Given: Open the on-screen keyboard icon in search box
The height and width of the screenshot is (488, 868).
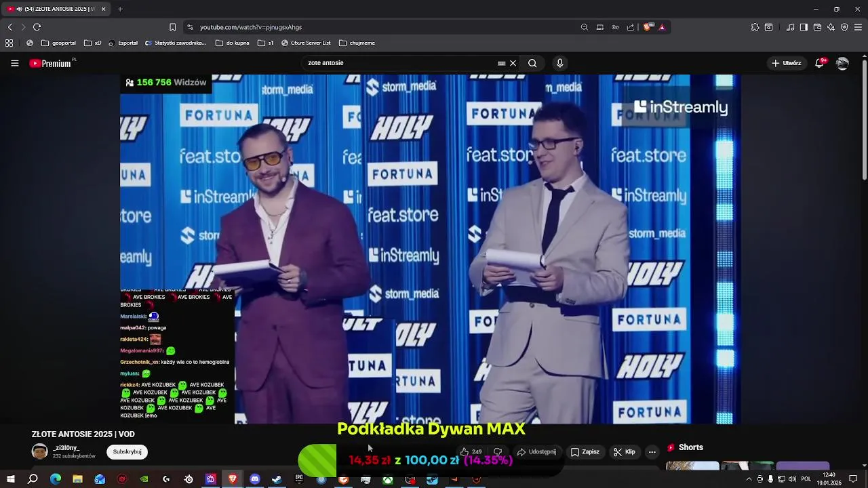Looking at the screenshot, I should pos(501,63).
